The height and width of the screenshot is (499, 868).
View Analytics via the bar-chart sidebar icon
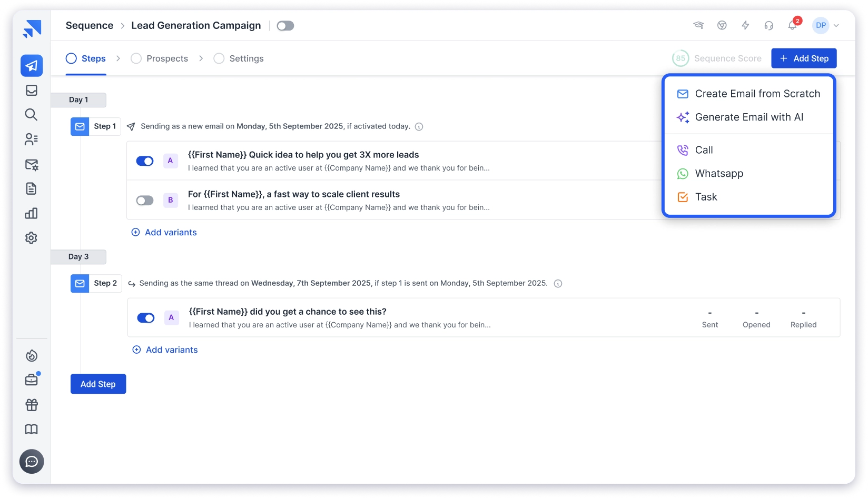pyautogui.click(x=32, y=213)
